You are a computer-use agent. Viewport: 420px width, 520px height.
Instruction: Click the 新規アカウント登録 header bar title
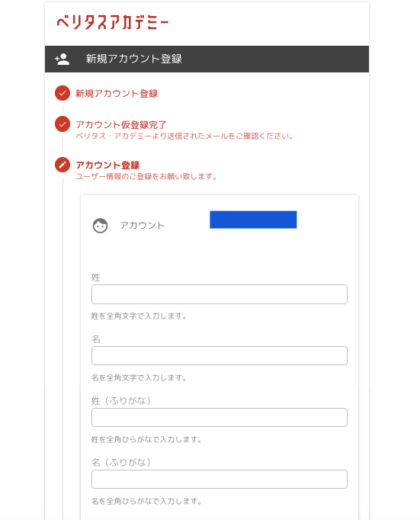tap(134, 59)
